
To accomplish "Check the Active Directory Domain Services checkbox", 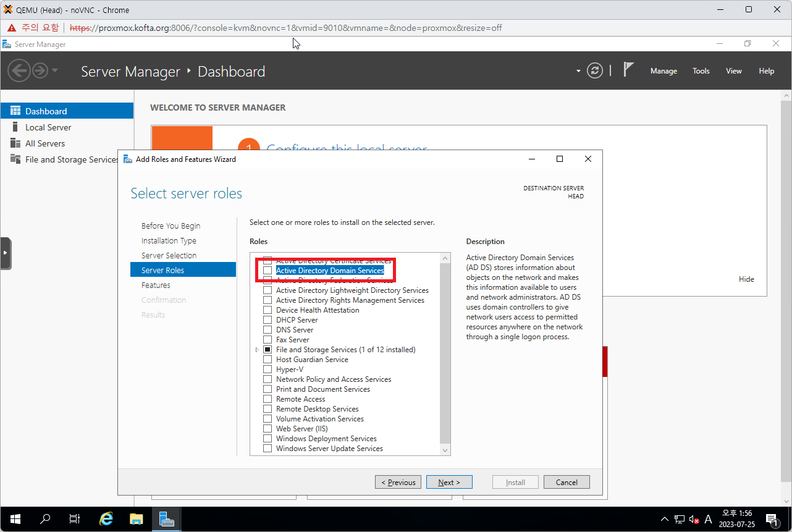I will [x=268, y=271].
